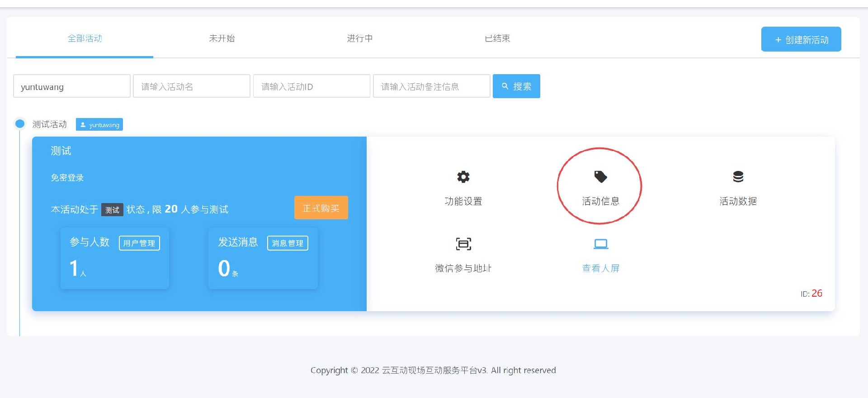868x398 pixels.
Task: Click the orange 正式购买 button
Action: pyautogui.click(x=321, y=208)
